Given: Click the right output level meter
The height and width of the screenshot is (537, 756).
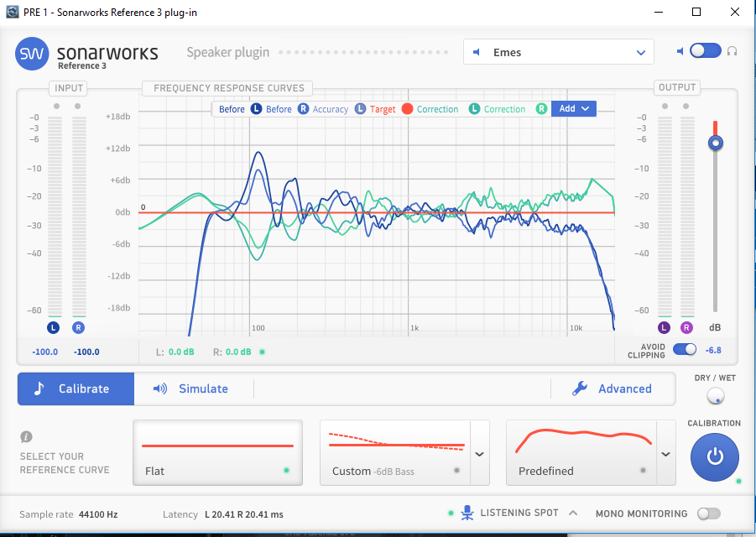Looking at the screenshot, I should [687, 216].
